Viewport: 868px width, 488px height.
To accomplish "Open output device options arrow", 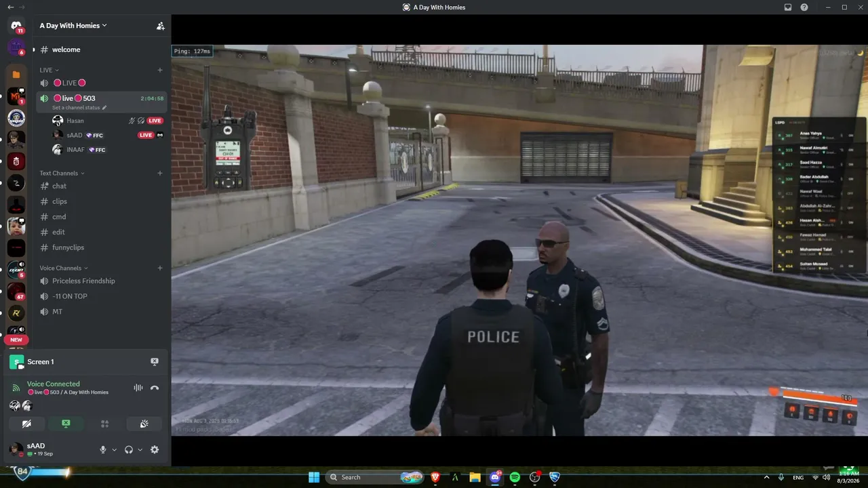I will [140, 449].
